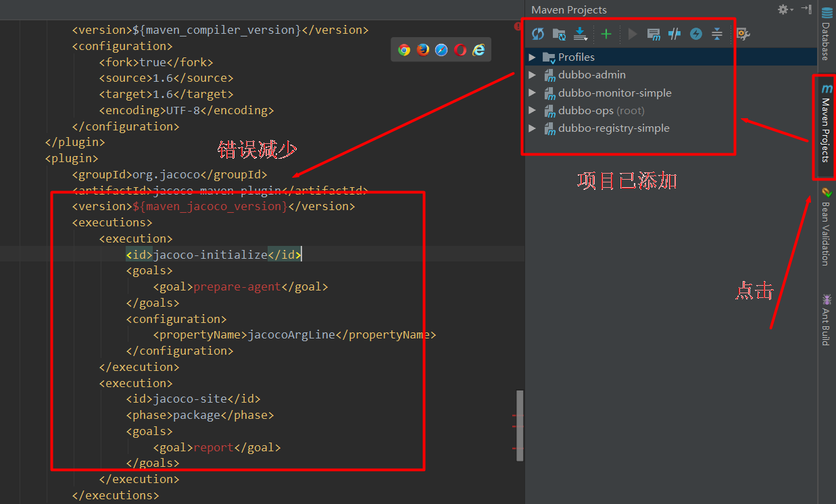The width and height of the screenshot is (836, 504).
Task: Open Maven panel gear options menu
Action: 784,9
